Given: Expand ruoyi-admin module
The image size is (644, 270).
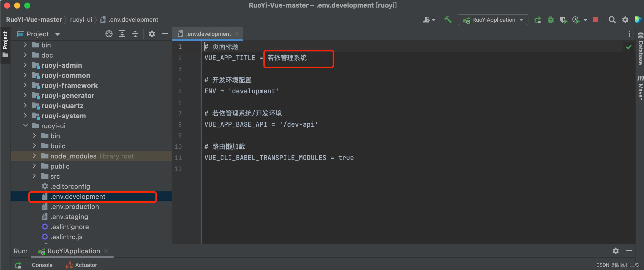Looking at the screenshot, I should [x=25, y=65].
